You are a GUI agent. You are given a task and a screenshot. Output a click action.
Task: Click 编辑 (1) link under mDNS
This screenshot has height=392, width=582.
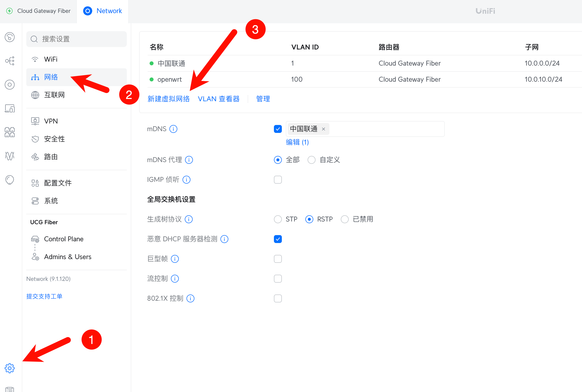click(x=297, y=142)
